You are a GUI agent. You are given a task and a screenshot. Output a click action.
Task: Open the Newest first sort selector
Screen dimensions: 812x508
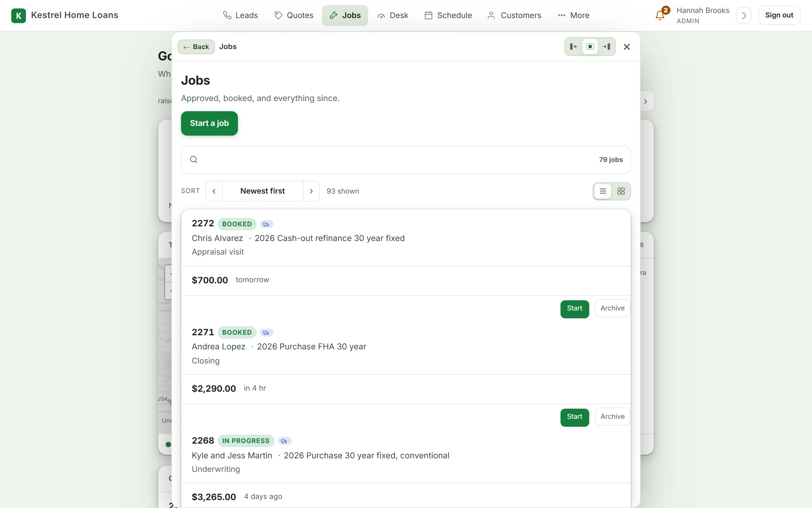[263, 191]
